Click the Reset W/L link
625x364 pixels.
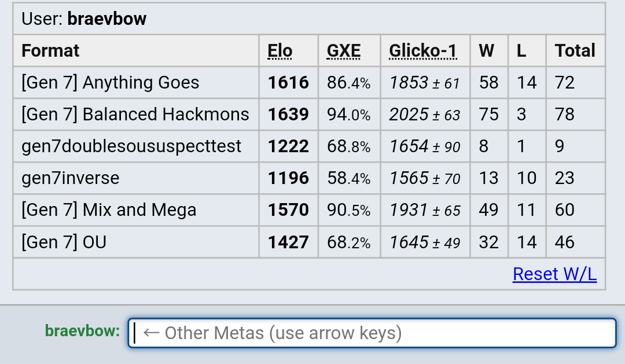point(554,274)
